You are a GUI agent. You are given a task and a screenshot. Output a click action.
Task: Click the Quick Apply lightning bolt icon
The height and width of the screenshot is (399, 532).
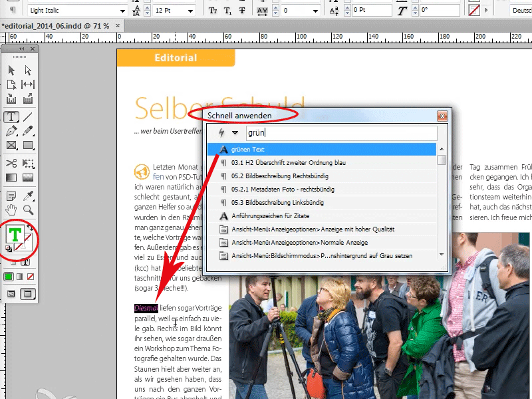pos(221,132)
